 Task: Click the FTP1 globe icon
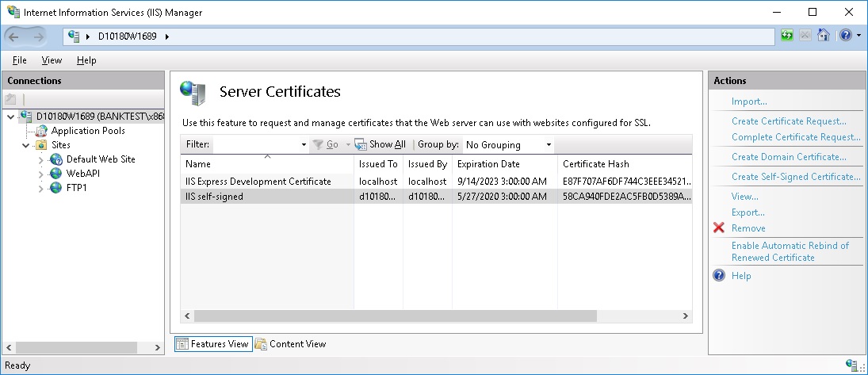56,188
